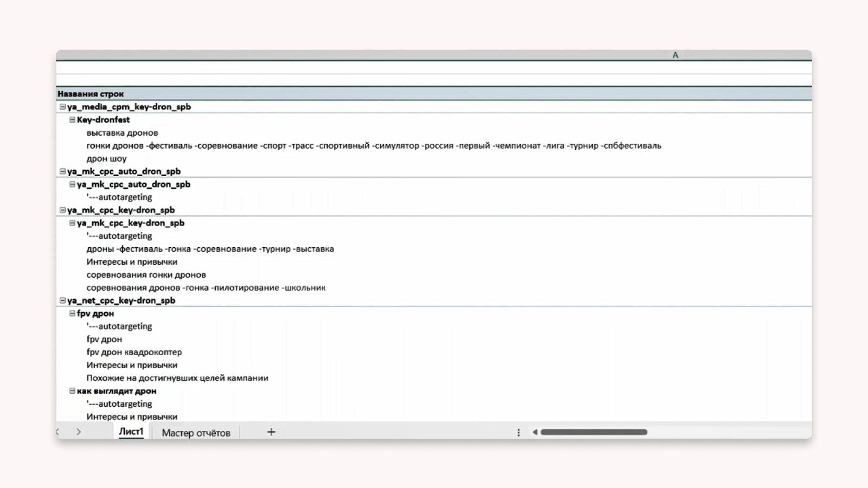Screen dimensions: 868x488
Task: Go to next sheet with right arrow
Action: [79, 432]
